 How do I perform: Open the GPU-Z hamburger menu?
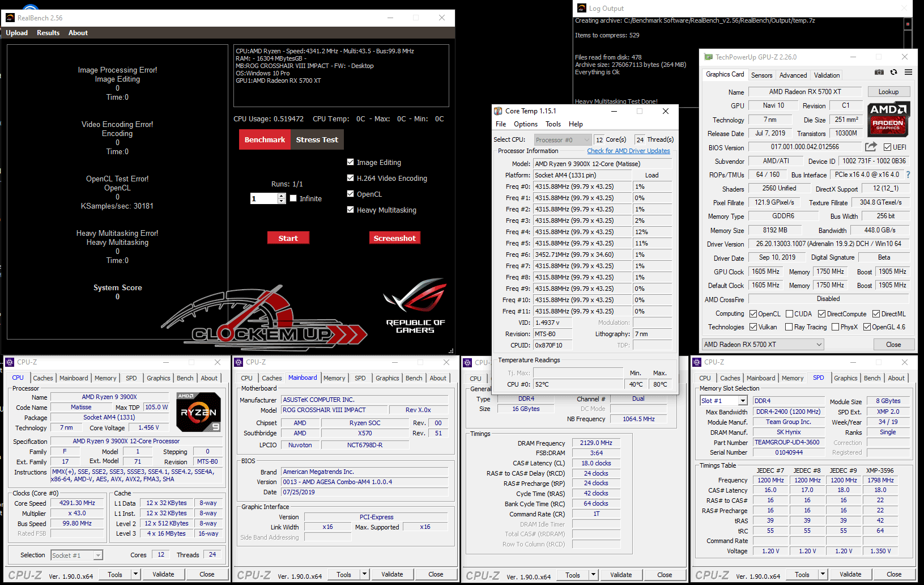point(908,73)
